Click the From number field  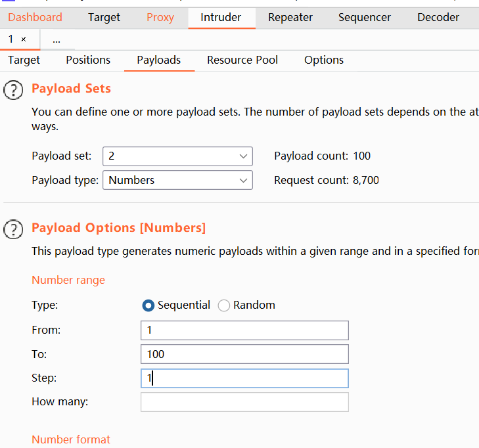(x=244, y=330)
